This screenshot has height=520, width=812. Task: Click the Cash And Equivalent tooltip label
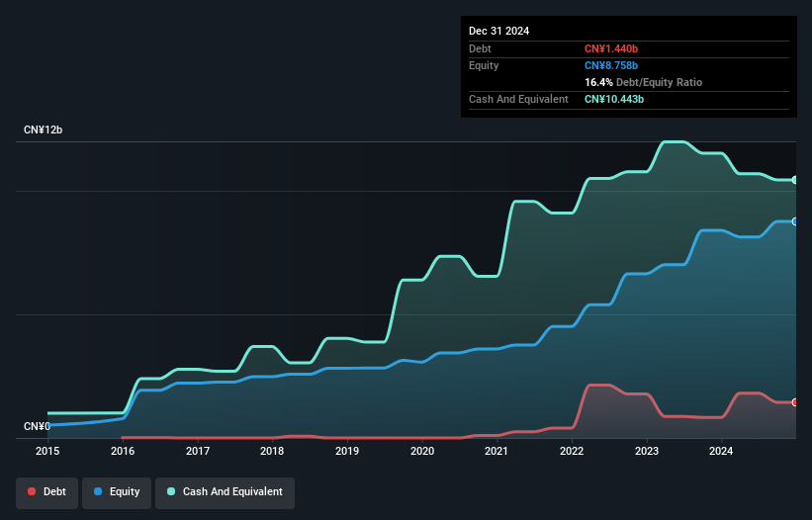518,99
